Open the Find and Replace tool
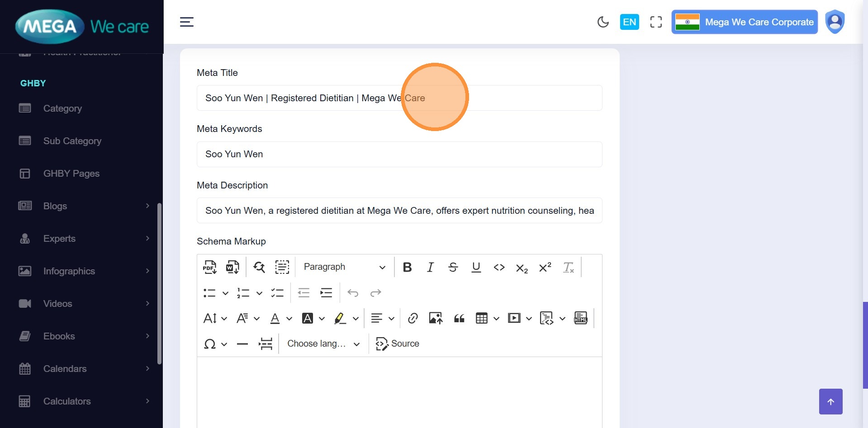Viewport: 868px width, 428px height. coord(259,267)
